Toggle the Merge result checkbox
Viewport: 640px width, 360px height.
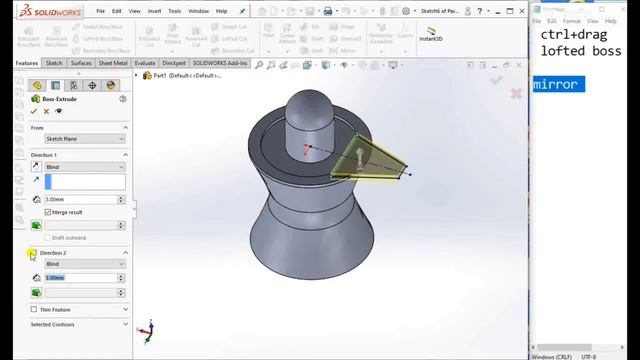coord(48,212)
